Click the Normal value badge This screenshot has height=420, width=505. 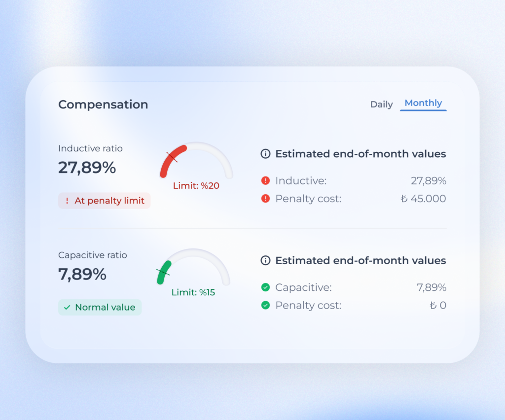tap(100, 307)
